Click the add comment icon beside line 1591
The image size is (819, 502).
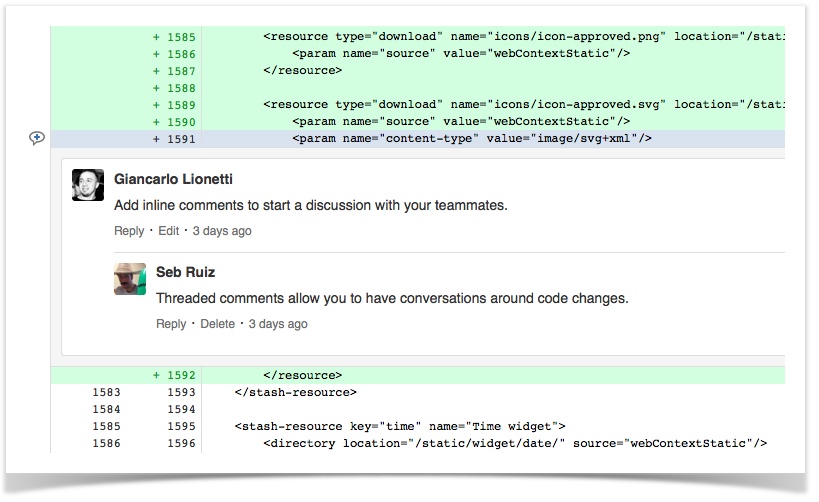tap(37, 139)
